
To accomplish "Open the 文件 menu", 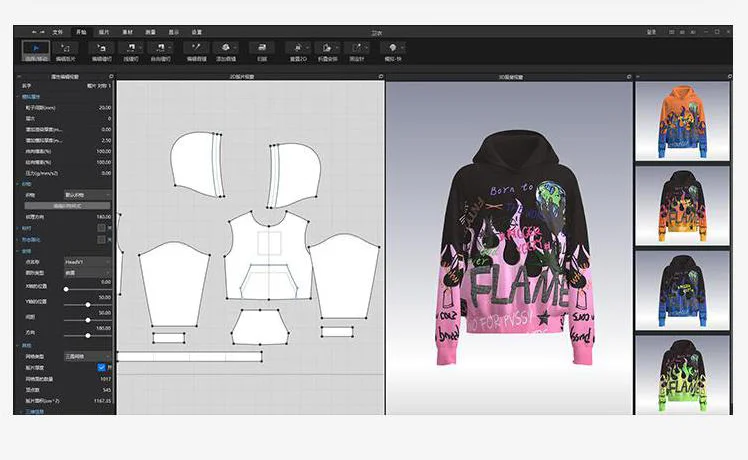I will click(59, 32).
